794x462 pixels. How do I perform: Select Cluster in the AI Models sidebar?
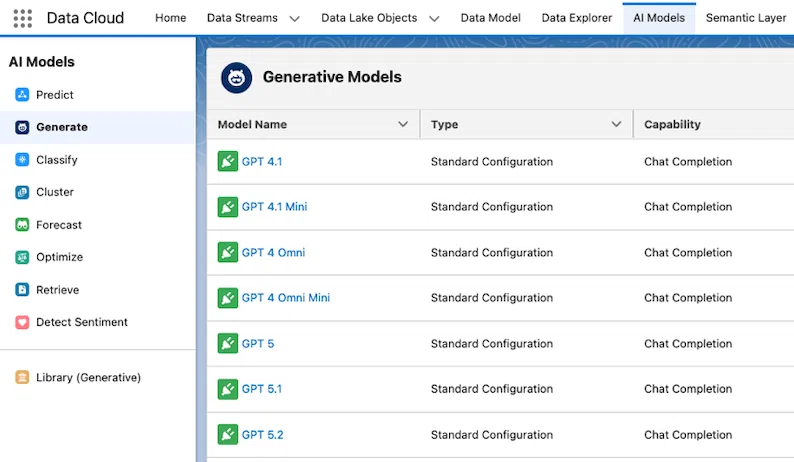[x=97, y=192]
